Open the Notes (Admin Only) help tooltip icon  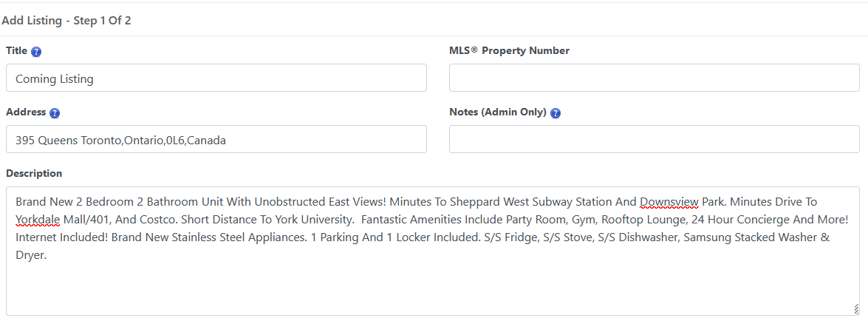click(x=556, y=113)
